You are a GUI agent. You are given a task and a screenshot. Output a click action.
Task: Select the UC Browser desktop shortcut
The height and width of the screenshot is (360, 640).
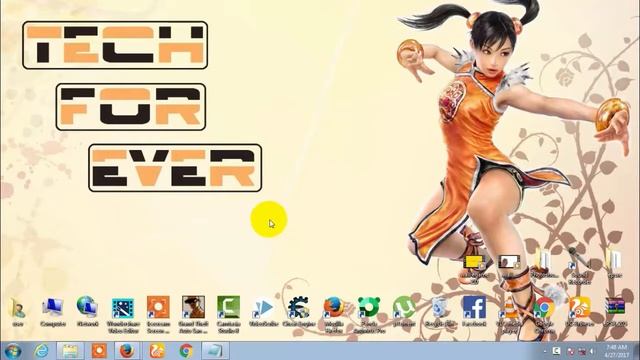click(580, 312)
